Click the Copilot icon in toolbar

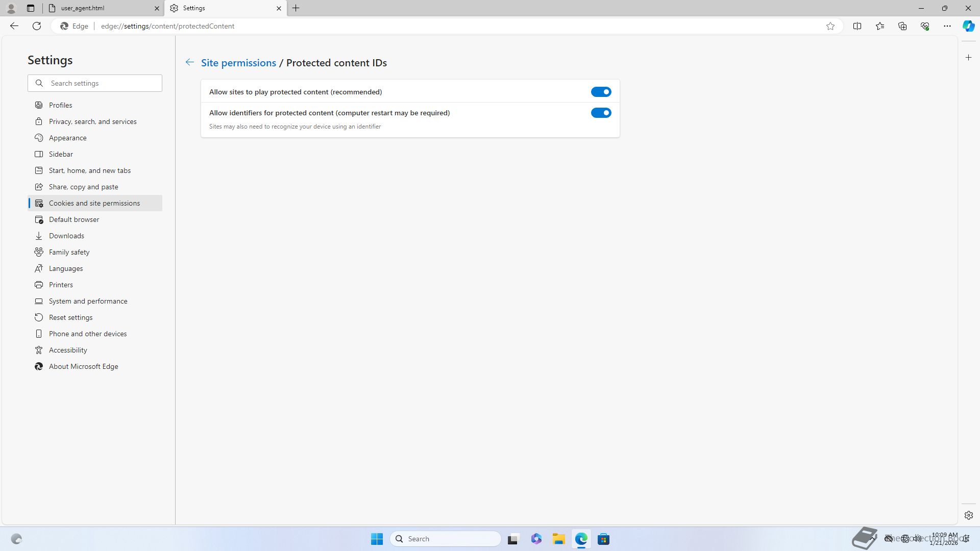968,26
